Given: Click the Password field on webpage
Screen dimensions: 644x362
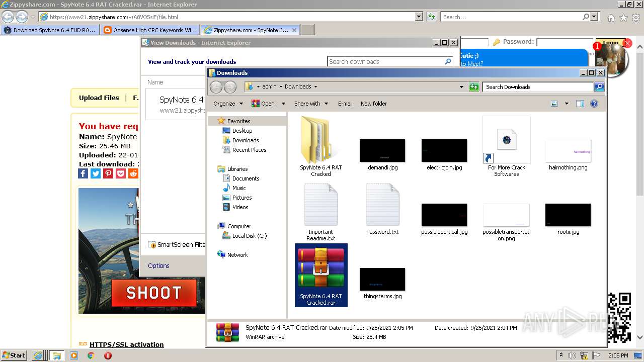Looking at the screenshot, I should click(x=565, y=42).
